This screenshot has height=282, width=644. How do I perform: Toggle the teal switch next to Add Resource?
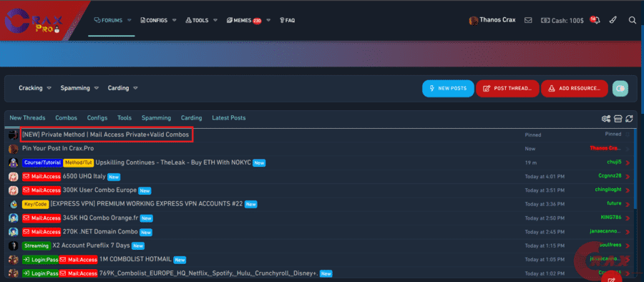pyautogui.click(x=620, y=88)
